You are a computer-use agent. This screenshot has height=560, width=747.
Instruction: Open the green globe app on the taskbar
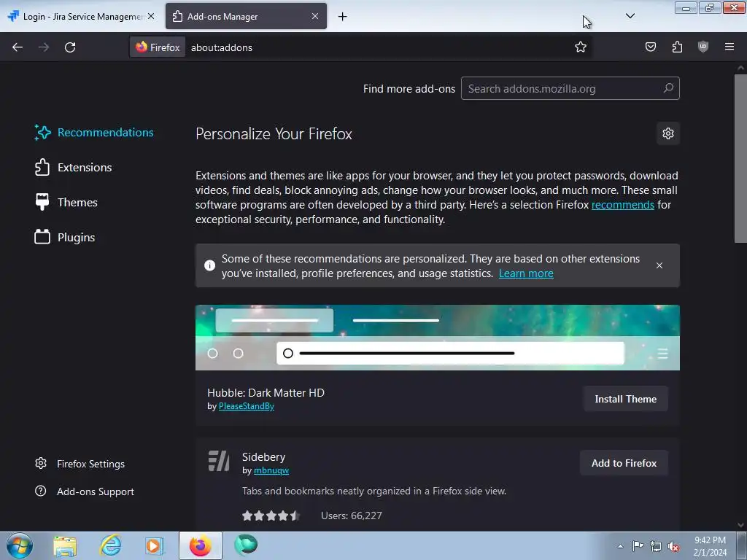(246, 545)
